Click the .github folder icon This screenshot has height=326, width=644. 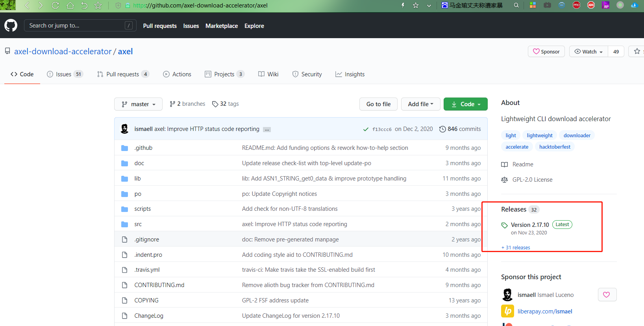coord(125,148)
